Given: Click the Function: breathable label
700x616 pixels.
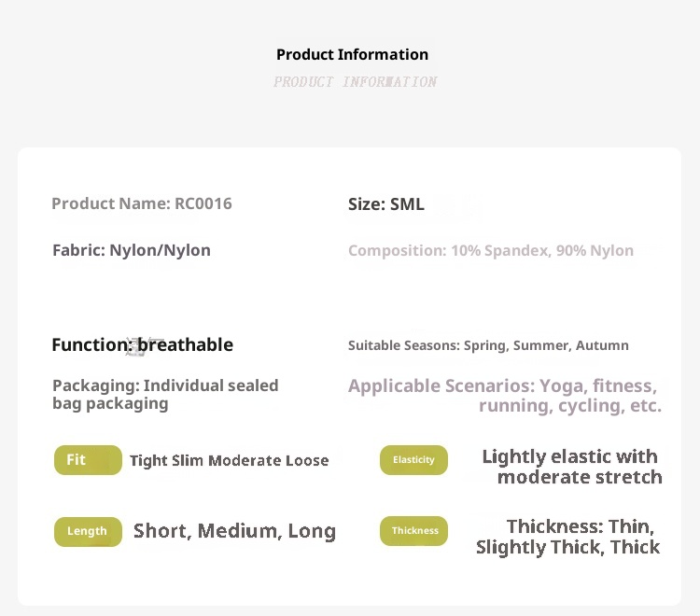Looking at the screenshot, I should coord(143,345).
